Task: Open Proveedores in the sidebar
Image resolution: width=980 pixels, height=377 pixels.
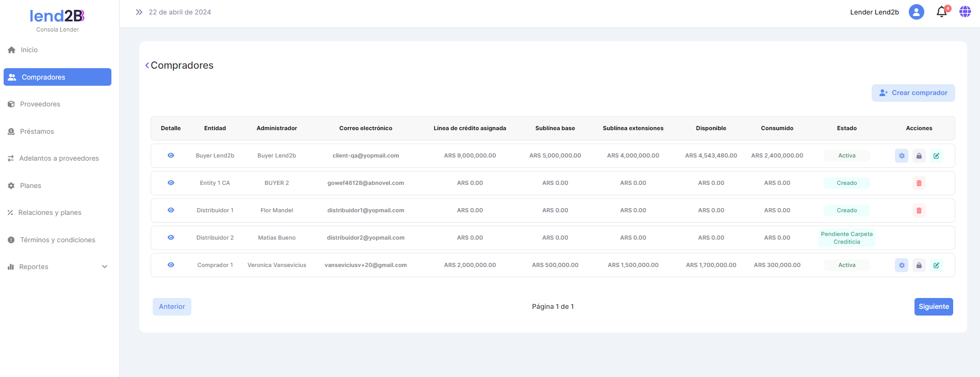Action: click(x=40, y=104)
